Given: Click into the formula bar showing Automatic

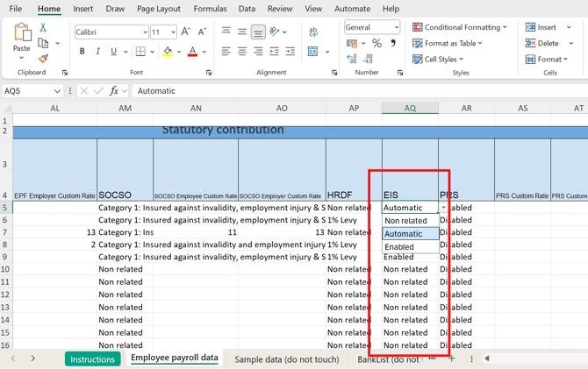Looking at the screenshot, I should [x=359, y=91].
